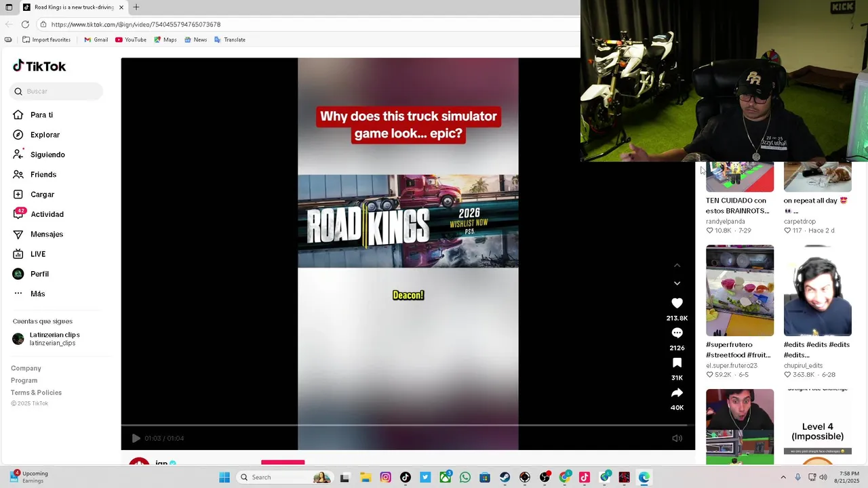Image resolution: width=868 pixels, height=488 pixels.
Task: Open Gmail bookmark
Action: tap(96, 39)
